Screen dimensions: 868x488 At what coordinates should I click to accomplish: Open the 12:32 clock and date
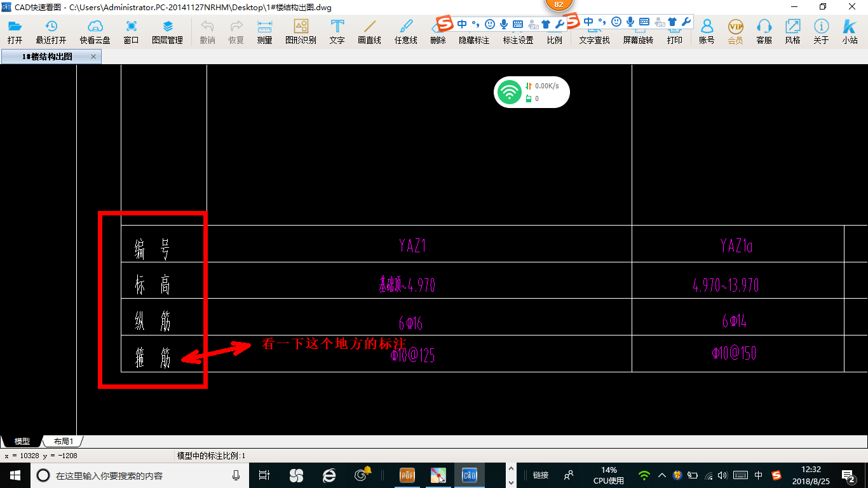(811, 475)
